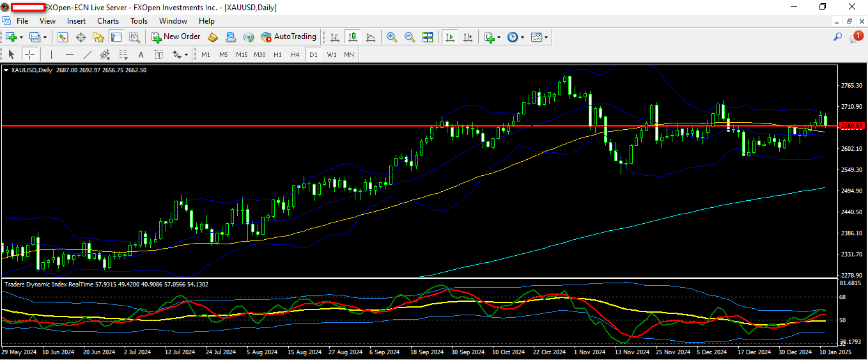Select the D1 timeframe button

click(x=313, y=54)
